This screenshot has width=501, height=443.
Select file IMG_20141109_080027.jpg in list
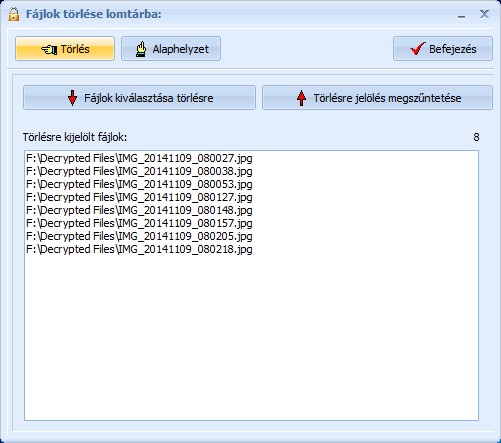[x=139, y=158]
